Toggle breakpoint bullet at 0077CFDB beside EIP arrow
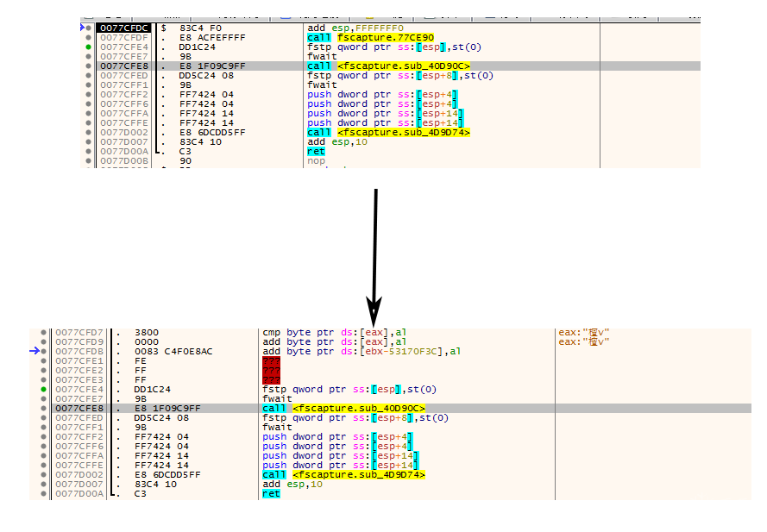 tap(43, 351)
